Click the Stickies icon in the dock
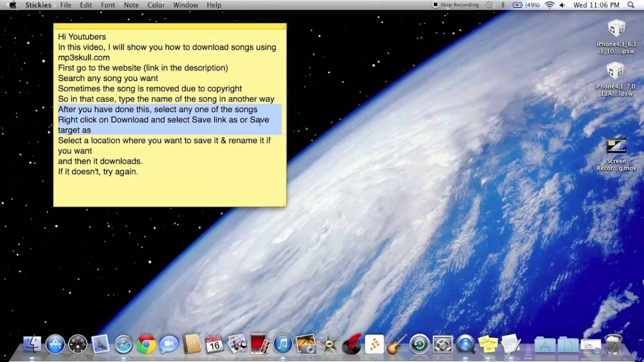 click(488, 344)
